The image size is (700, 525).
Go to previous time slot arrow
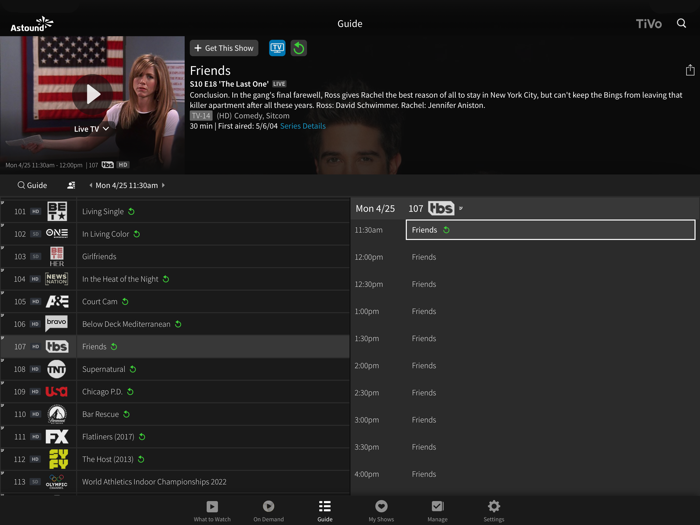click(91, 185)
